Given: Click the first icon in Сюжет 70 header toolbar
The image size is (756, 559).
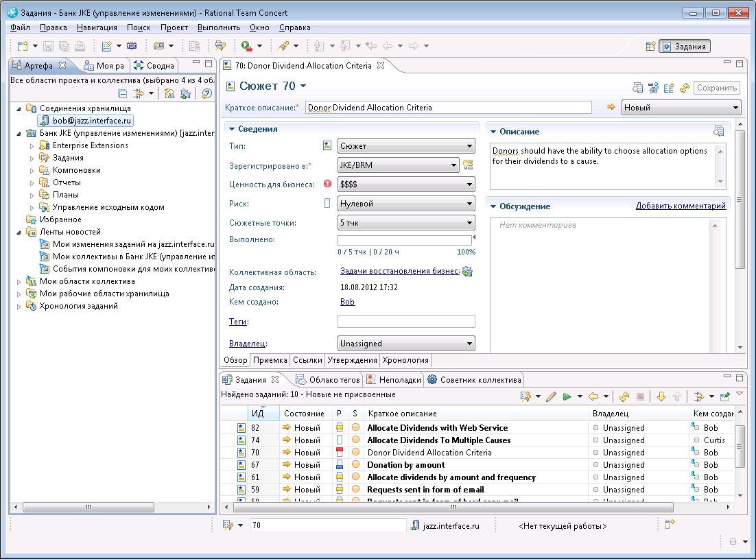Looking at the screenshot, I should pos(637,88).
